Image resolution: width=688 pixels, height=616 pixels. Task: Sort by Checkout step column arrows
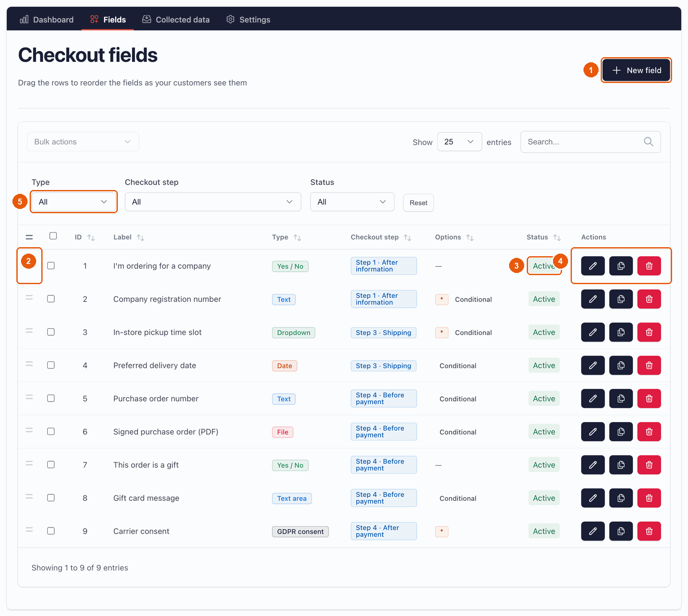(408, 237)
